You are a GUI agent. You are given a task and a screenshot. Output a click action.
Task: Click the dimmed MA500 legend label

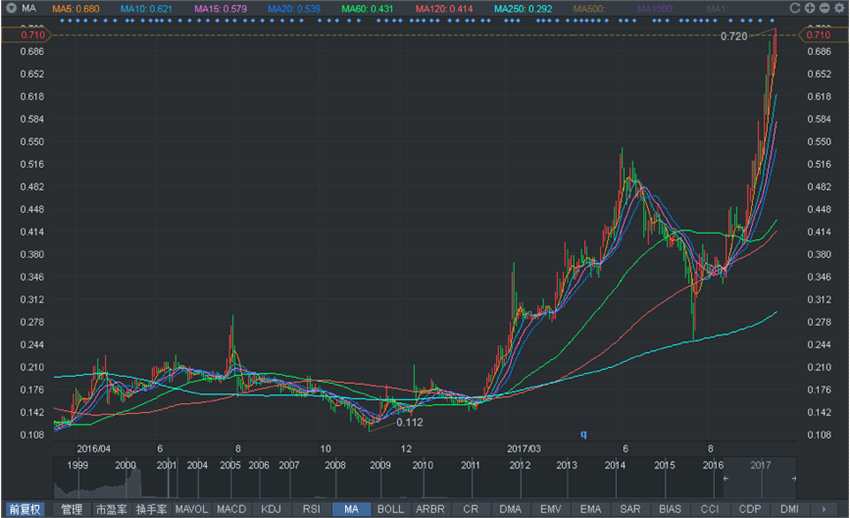coord(588,9)
